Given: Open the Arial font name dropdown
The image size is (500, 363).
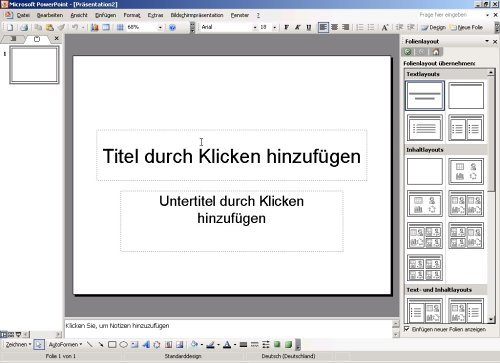Looking at the screenshot, I should coord(255,27).
